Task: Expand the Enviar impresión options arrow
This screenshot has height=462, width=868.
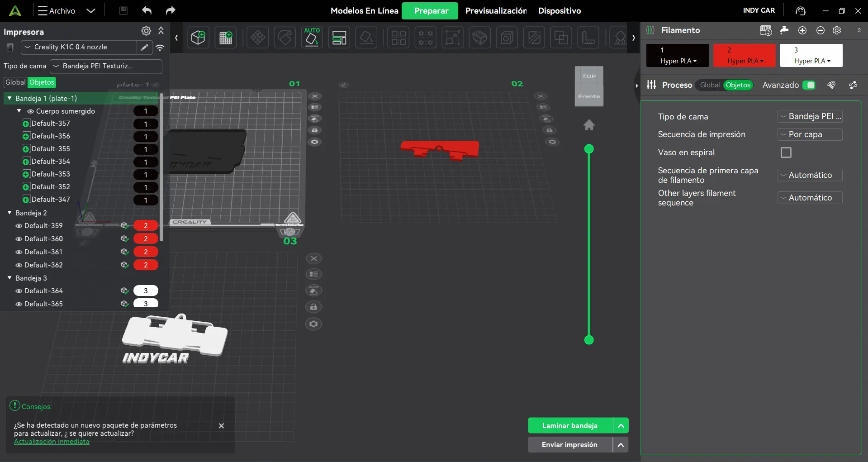Action: coord(621,445)
